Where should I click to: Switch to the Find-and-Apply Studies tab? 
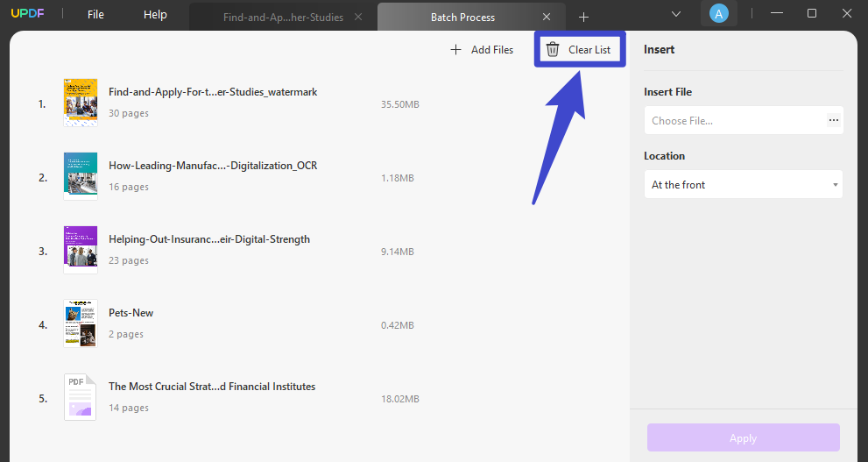pos(282,17)
